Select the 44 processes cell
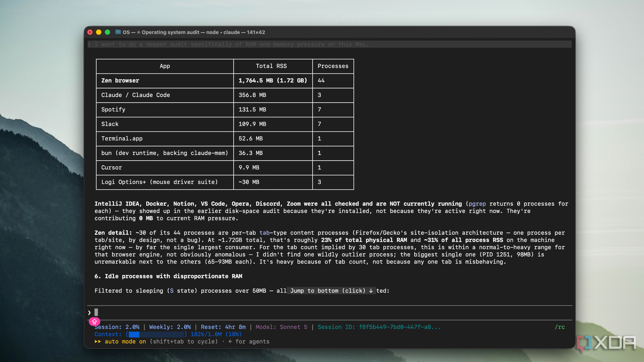The width and height of the screenshot is (644, 362). [333, 81]
